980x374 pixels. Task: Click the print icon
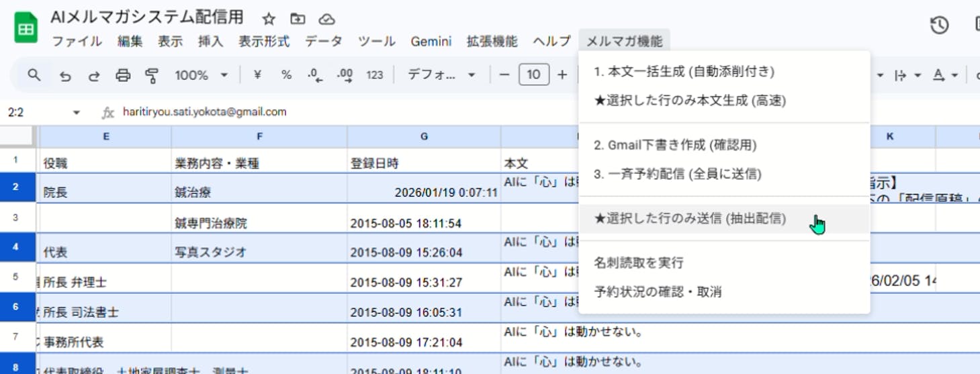[123, 75]
